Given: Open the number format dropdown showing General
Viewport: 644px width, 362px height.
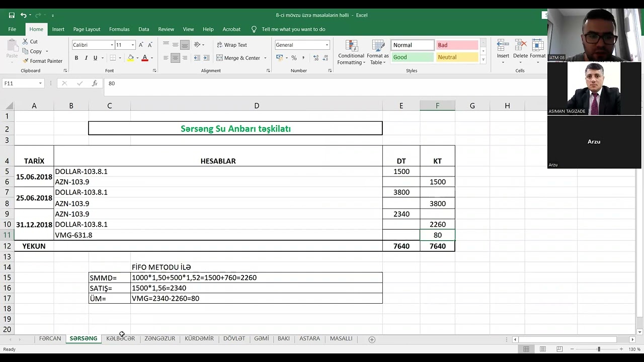Looking at the screenshot, I should (327, 45).
